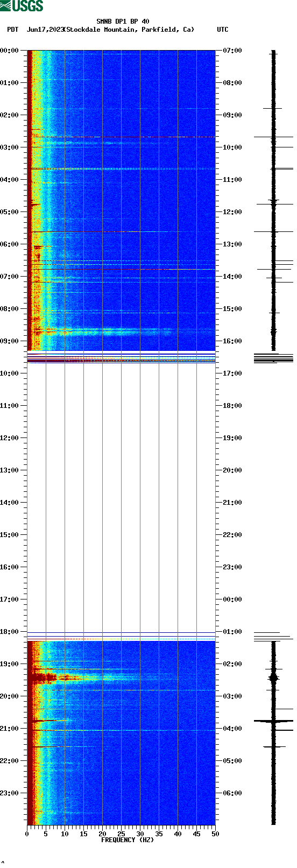Click the 0 Hz frequency tick label
This screenshot has height=868, width=297.
(x=27, y=834)
